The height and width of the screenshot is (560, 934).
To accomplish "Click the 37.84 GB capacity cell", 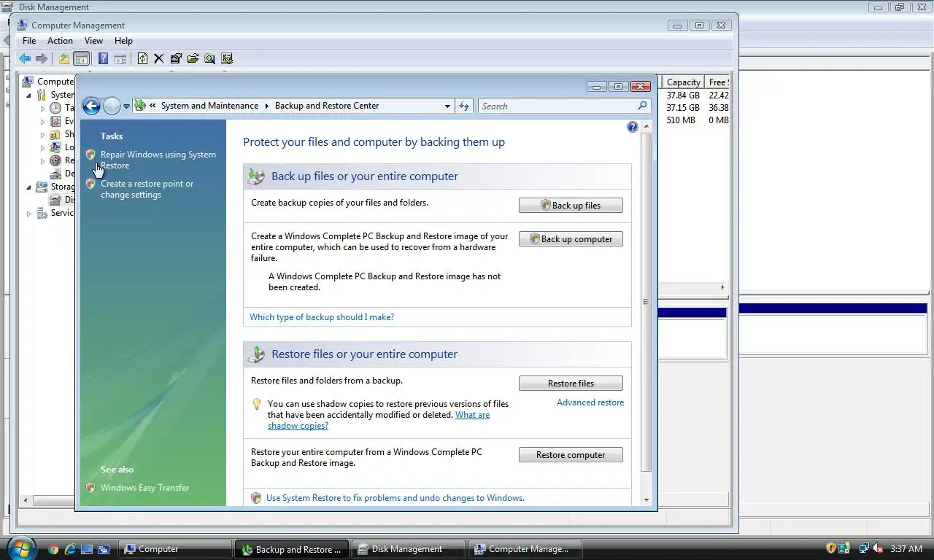I will coord(683,96).
